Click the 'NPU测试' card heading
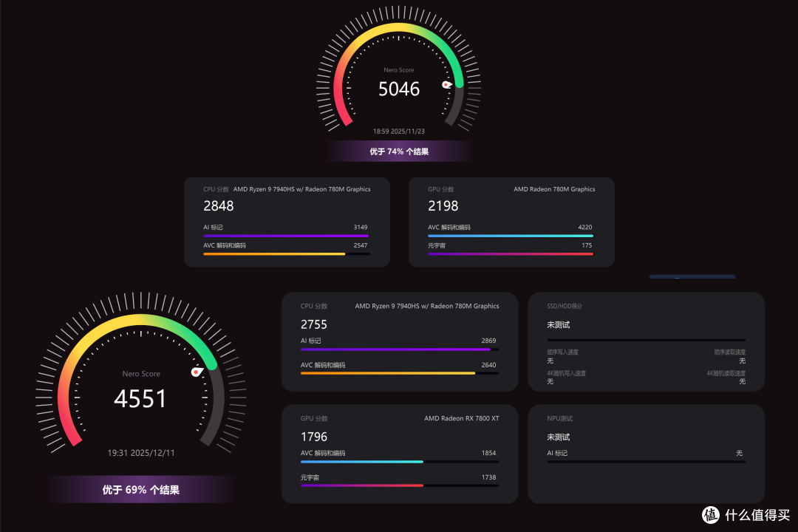Viewport: 798px width, 532px height. [x=560, y=418]
